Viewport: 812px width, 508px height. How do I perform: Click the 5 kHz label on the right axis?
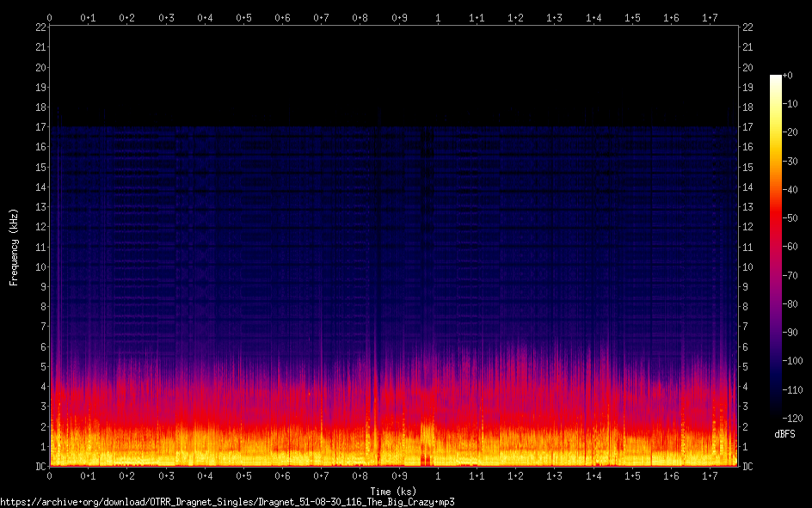746,367
